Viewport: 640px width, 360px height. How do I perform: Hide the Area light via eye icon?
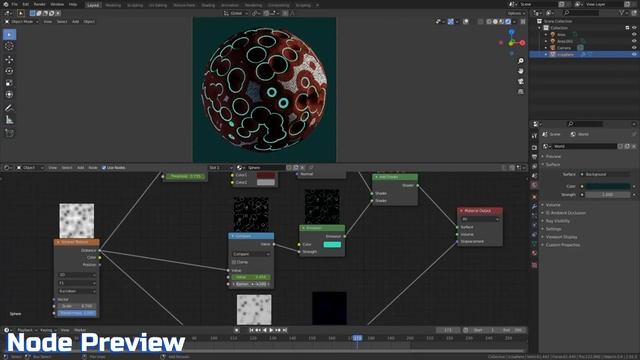pyautogui.click(x=634, y=35)
